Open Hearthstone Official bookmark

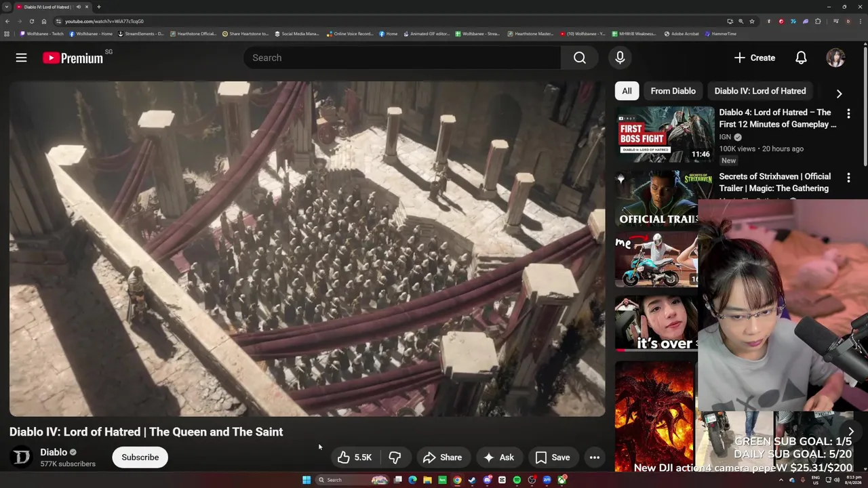tap(193, 33)
